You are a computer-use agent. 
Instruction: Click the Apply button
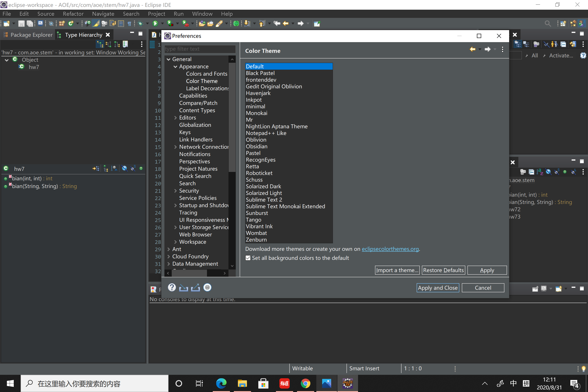(x=487, y=270)
